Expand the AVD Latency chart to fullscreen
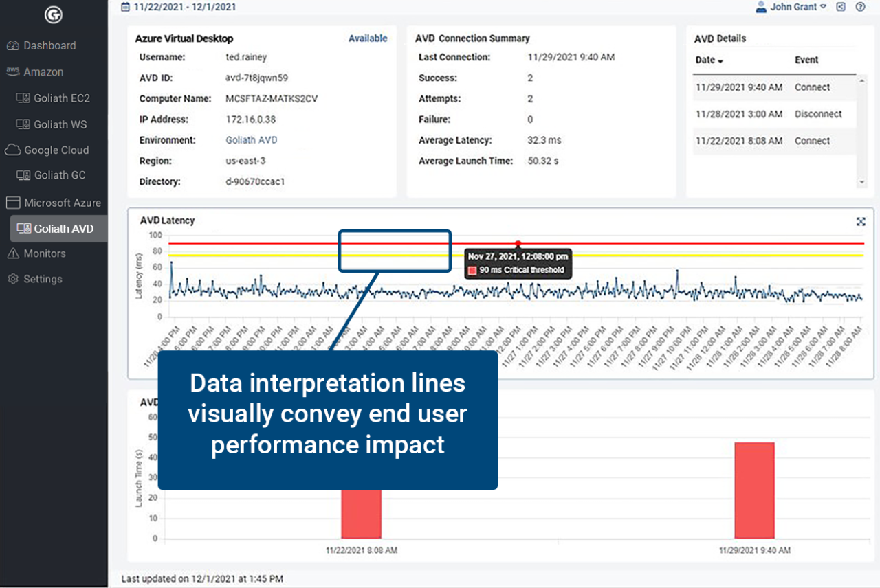Image resolution: width=880 pixels, height=588 pixels. point(861,221)
